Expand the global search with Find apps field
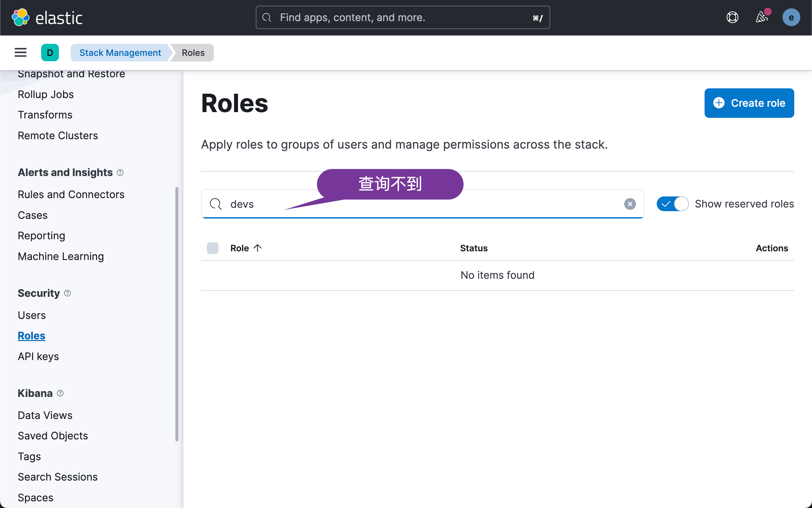The width and height of the screenshot is (812, 508). tap(402, 17)
